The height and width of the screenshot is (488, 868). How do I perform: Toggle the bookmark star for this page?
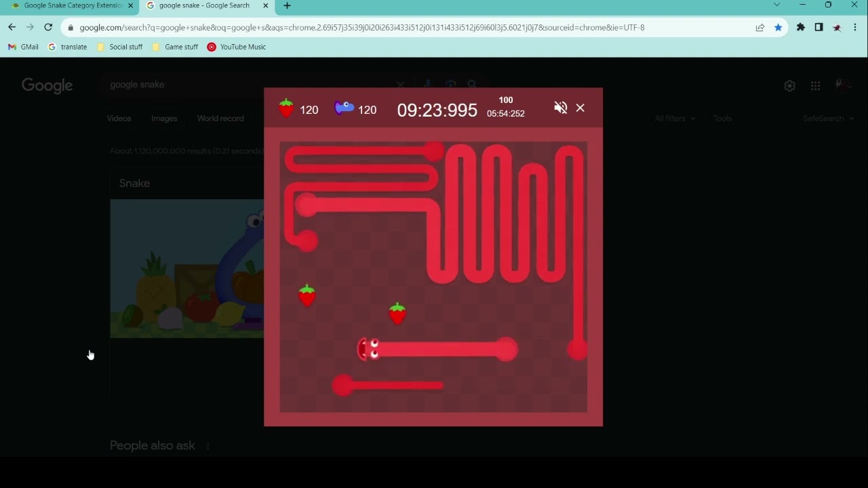click(x=778, y=28)
